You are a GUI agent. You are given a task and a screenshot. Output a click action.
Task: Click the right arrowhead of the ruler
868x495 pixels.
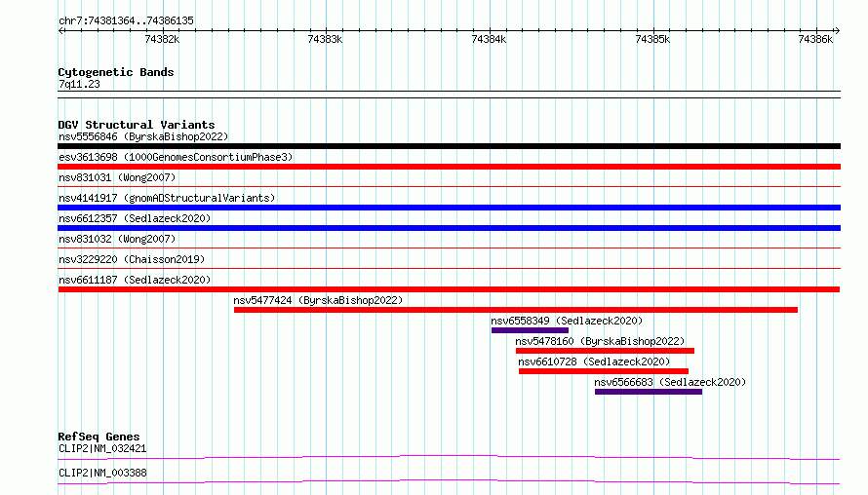(x=837, y=31)
